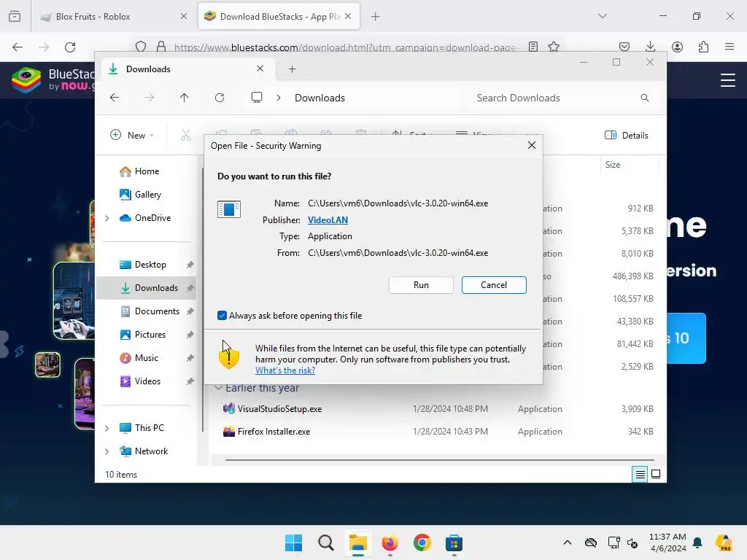Switch to the Blox Fruits - Roblox tab
Viewport: 747px width, 560px height.
pos(113,17)
